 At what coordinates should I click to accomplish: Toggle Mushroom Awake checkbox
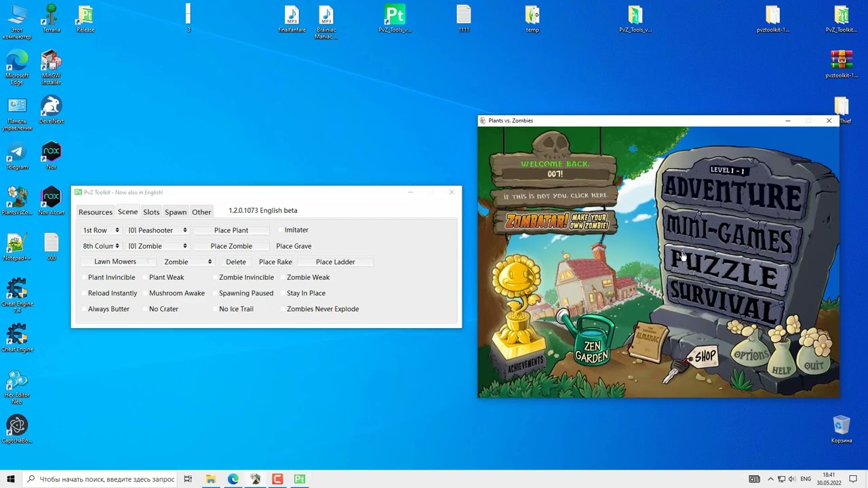[x=174, y=293]
